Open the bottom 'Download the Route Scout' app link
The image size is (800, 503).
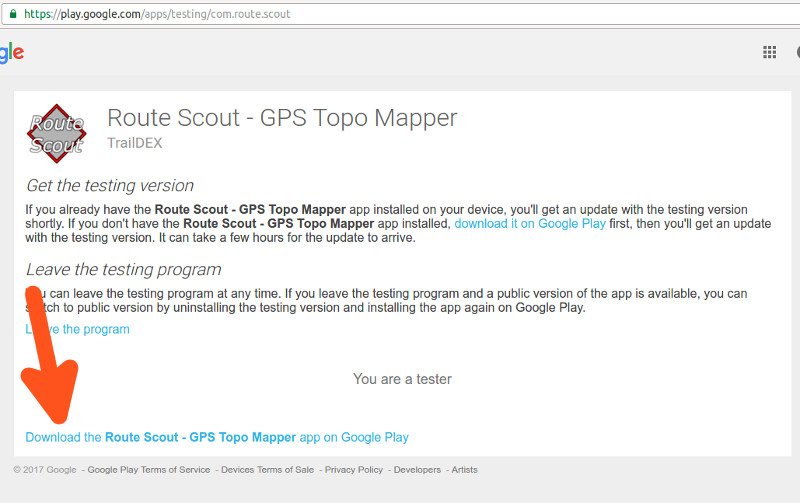[217, 437]
